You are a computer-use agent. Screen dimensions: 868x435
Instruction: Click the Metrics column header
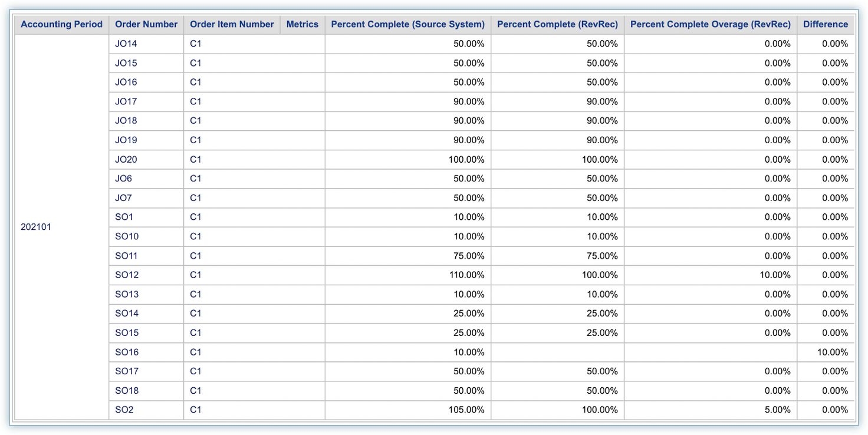click(302, 24)
